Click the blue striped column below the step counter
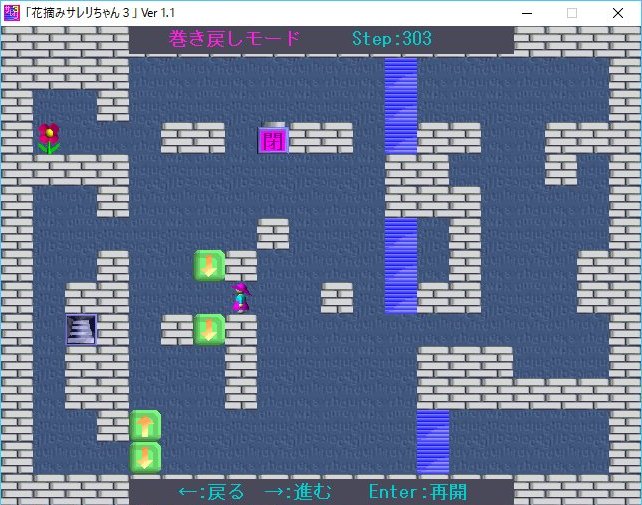Image resolution: width=642 pixels, height=505 pixels. pos(401,105)
